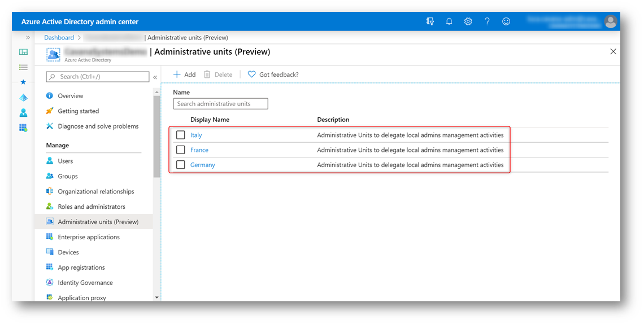Click the Getting started rocket icon
Screen dimensions: 644x325
50,111
